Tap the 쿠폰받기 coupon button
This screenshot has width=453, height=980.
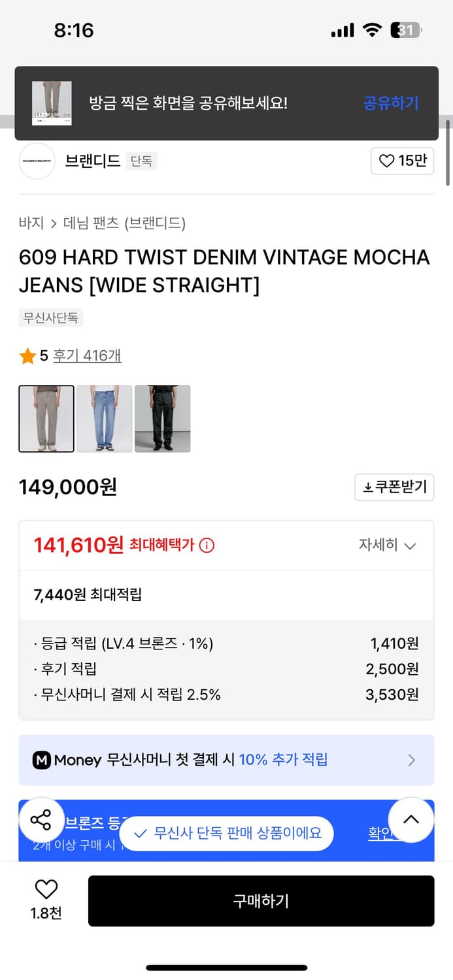[x=394, y=487]
